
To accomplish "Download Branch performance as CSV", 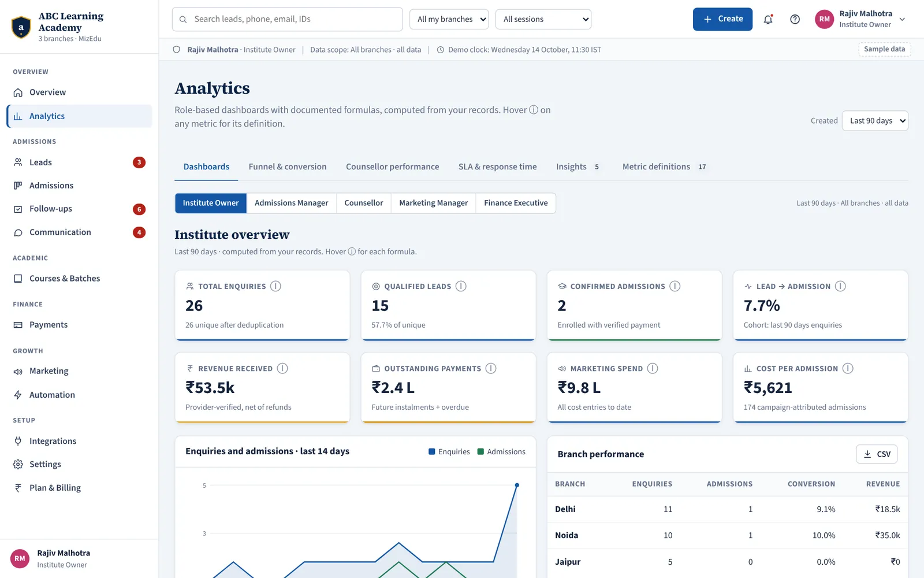I will (x=877, y=454).
